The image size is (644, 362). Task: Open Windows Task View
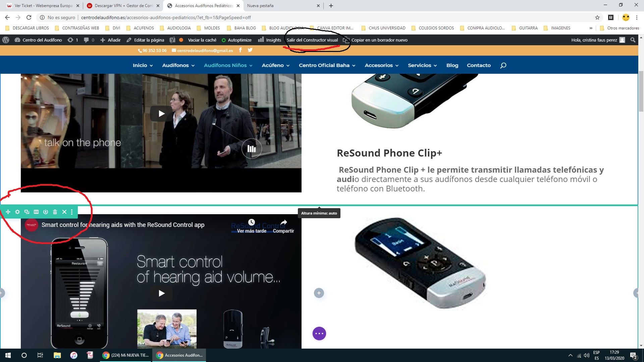point(40,355)
